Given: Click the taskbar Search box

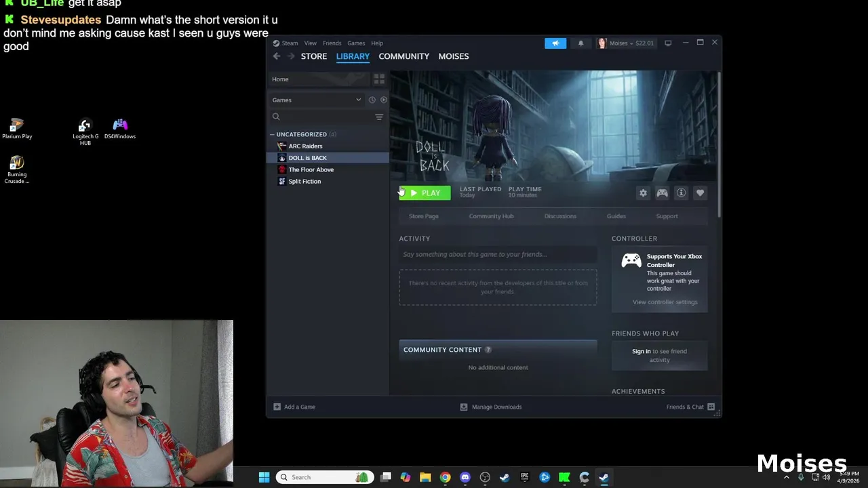Looking at the screenshot, I should click(x=324, y=477).
